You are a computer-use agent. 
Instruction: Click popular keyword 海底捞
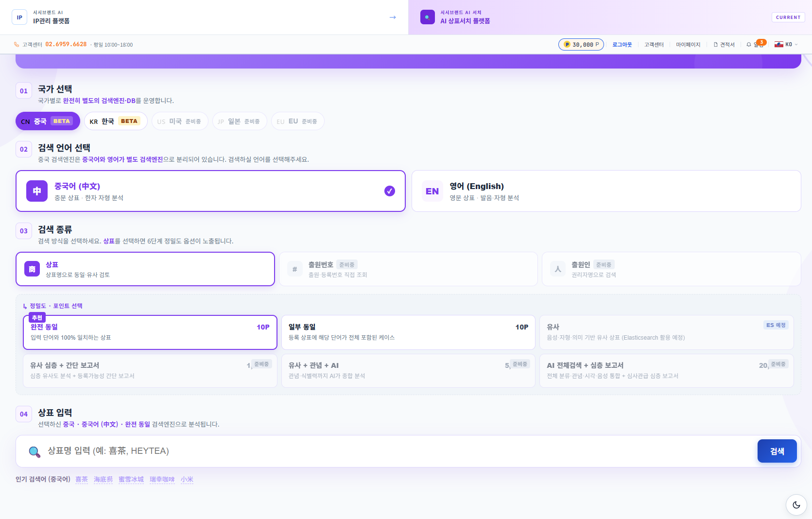103,480
